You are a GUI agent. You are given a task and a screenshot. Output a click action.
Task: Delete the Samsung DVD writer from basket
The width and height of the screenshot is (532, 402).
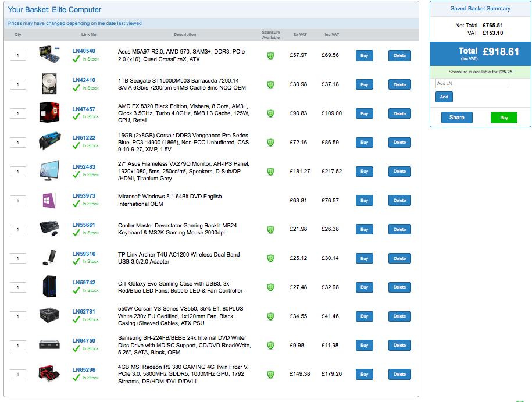399,346
